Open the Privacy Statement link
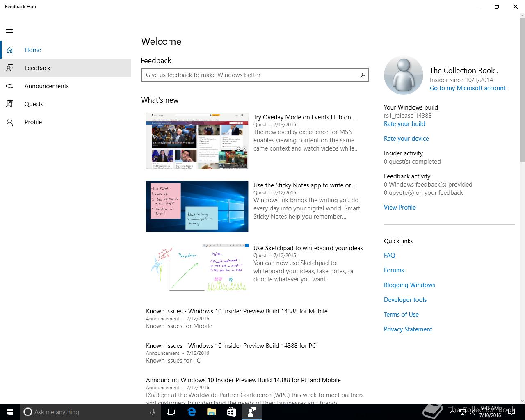 tap(408, 329)
